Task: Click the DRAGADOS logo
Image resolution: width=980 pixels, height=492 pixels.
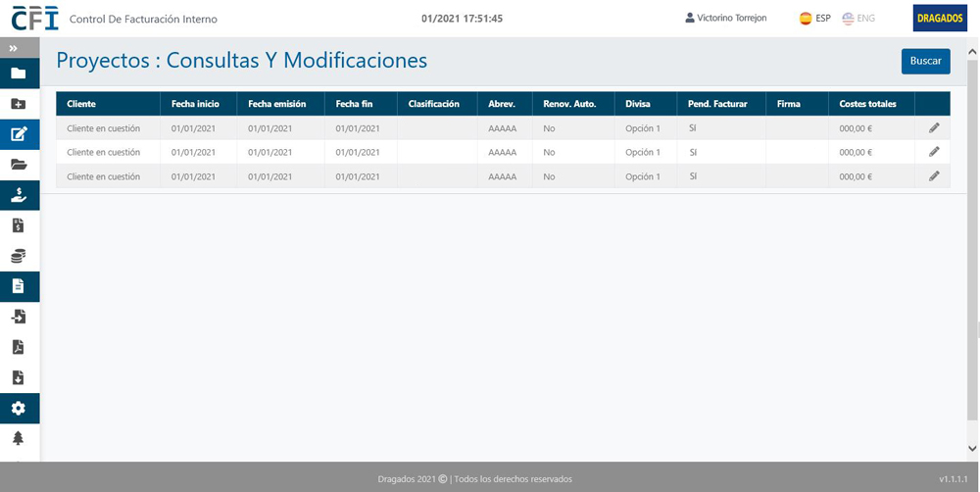Action: [x=940, y=18]
